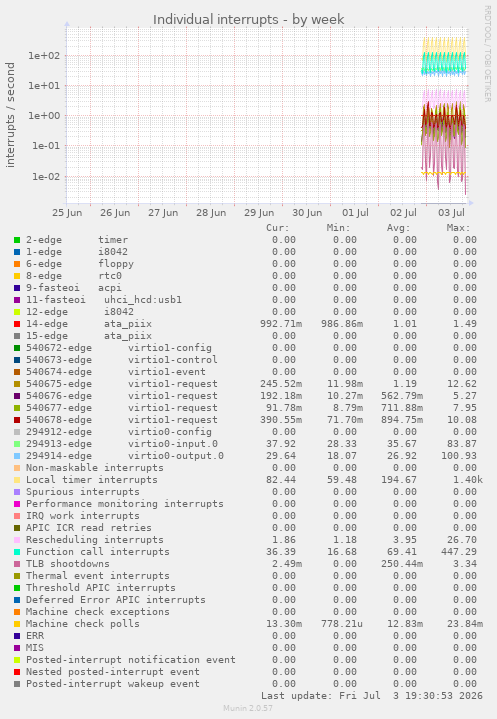This screenshot has height=719, width=497.
Task: Click the 'Non-maskable interrupts' label
Action: (x=95, y=468)
